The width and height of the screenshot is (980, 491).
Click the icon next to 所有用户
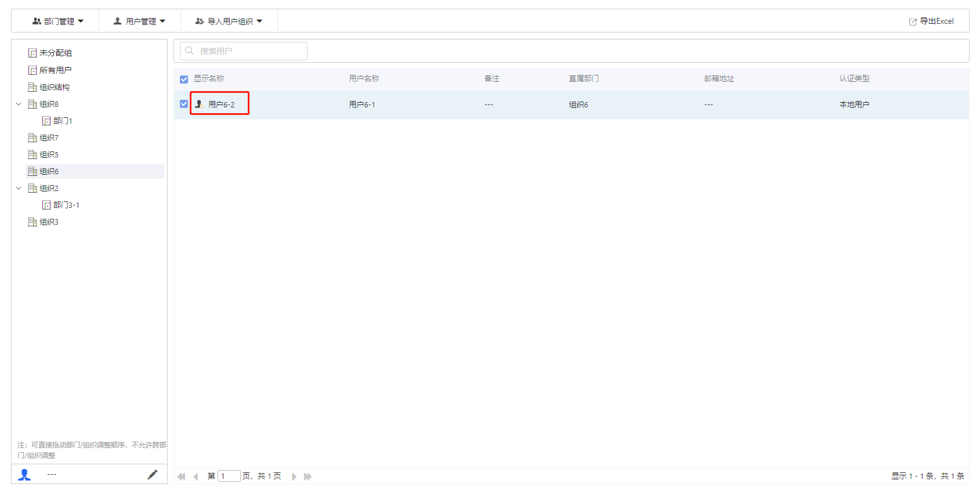[x=32, y=70]
